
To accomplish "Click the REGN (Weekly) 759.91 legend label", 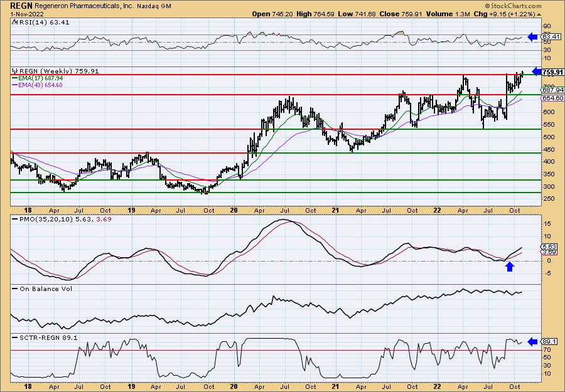I will 59,72.
